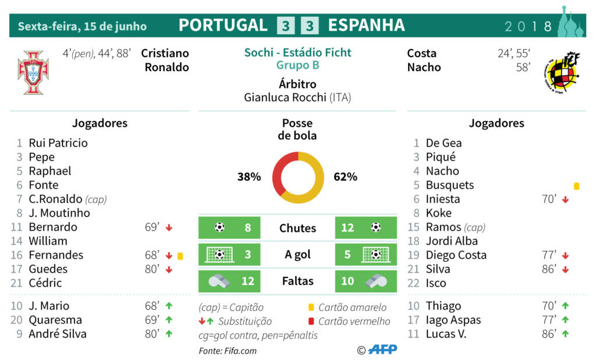The height and width of the screenshot is (364, 596).
Task: Click the green substitution arrow beside Quaresma
Action: pyautogui.click(x=169, y=320)
